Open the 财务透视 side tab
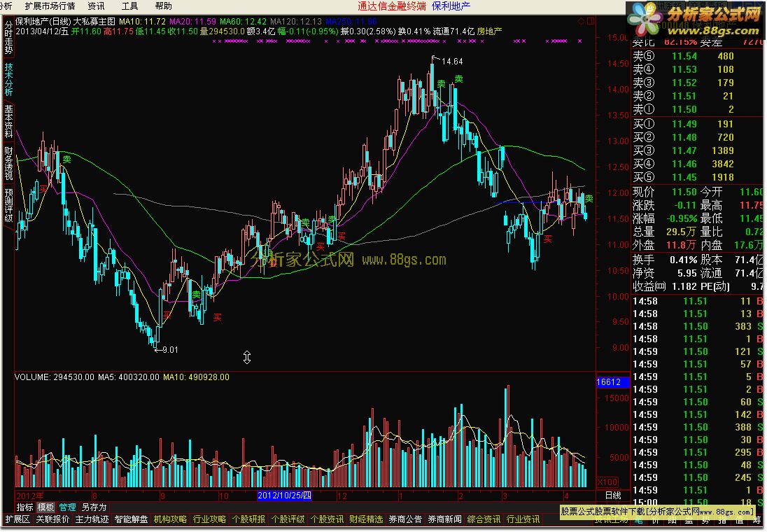 click(x=8, y=163)
